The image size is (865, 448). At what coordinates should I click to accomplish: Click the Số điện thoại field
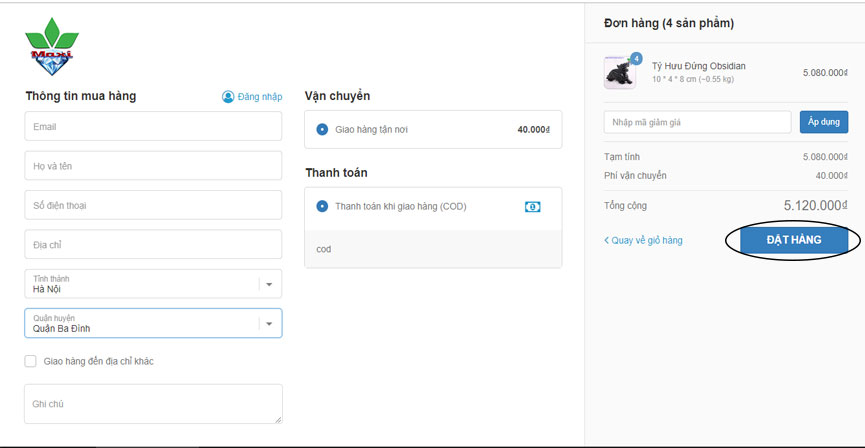click(x=153, y=205)
